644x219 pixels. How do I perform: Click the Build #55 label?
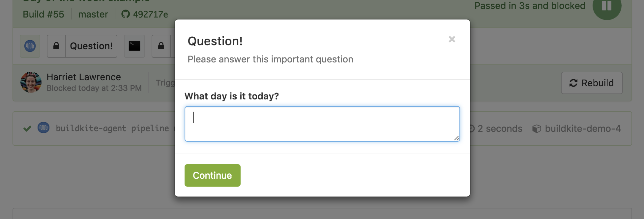[43, 14]
